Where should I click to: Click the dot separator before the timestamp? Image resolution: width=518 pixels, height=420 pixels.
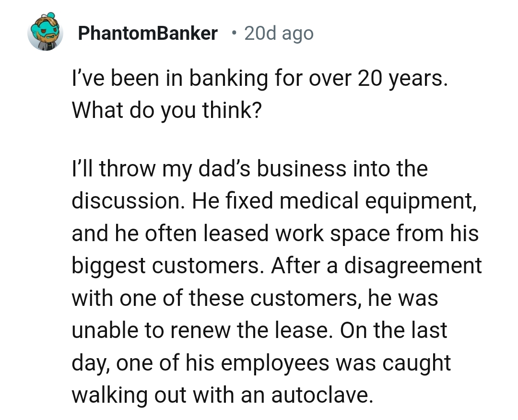click(x=234, y=34)
